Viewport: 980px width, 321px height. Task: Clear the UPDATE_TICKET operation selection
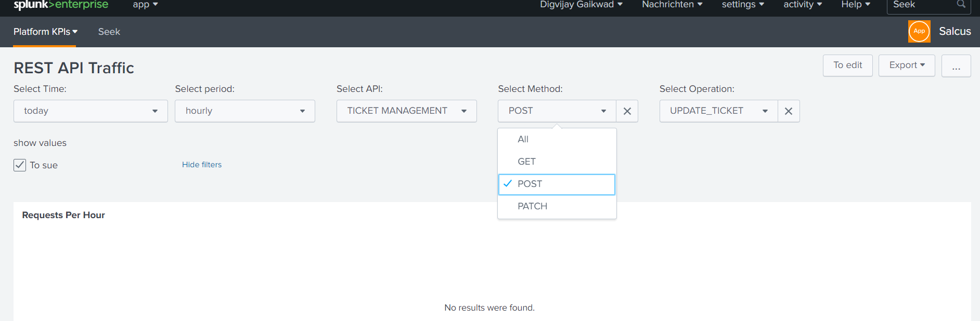788,111
